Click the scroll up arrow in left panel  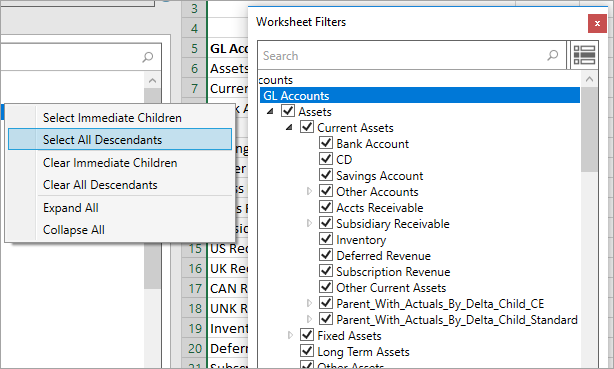coord(152,81)
